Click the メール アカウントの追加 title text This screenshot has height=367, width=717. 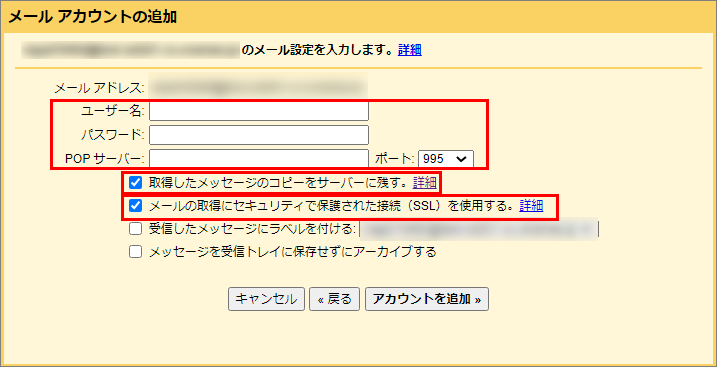93,17
